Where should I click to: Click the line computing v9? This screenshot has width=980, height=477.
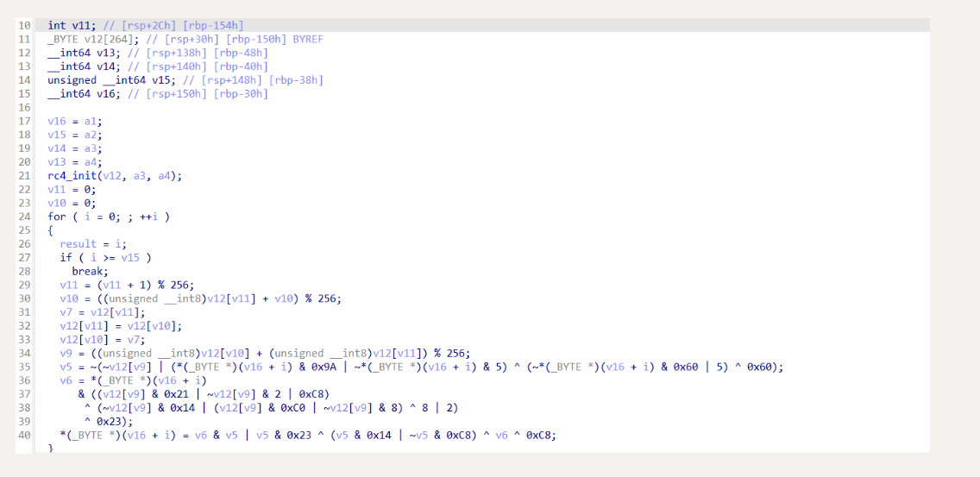coord(265,354)
